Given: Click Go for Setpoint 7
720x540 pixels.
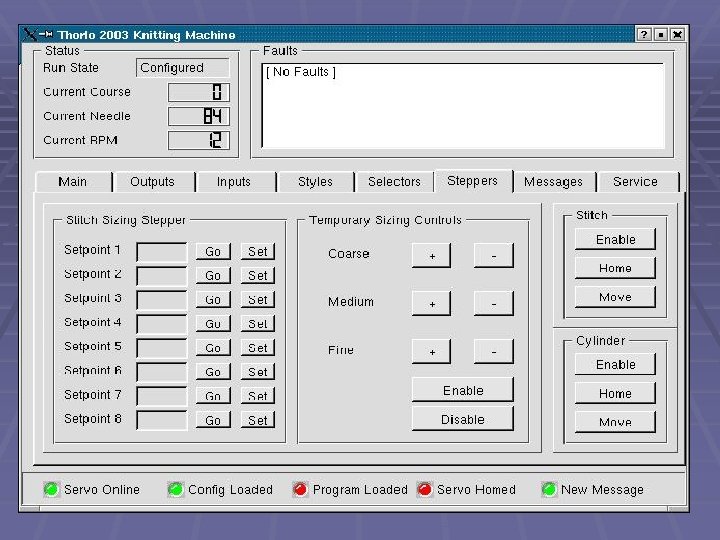Looking at the screenshot, I should (x=213, y=396).
